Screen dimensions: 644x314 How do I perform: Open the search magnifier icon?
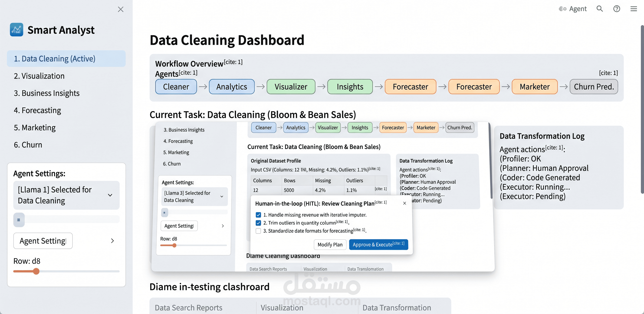(x=599, y=9)
